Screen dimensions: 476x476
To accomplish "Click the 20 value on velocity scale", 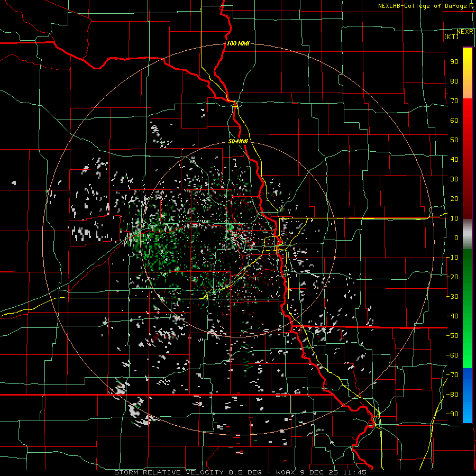I will tap(454, 199).
